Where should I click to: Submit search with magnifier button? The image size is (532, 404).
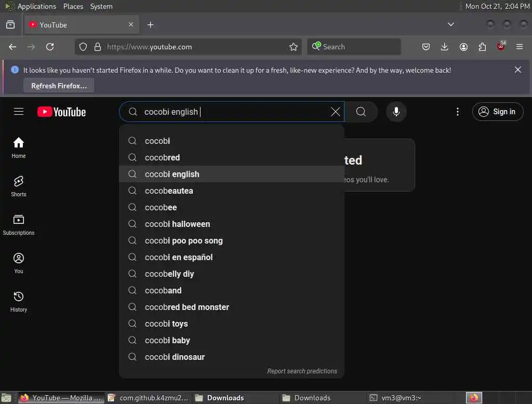361,112
